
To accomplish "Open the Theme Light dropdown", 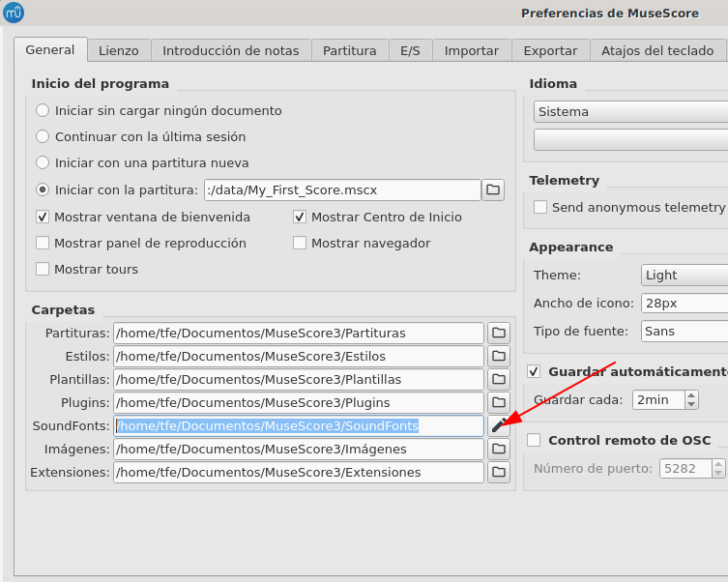I will 684,276.
